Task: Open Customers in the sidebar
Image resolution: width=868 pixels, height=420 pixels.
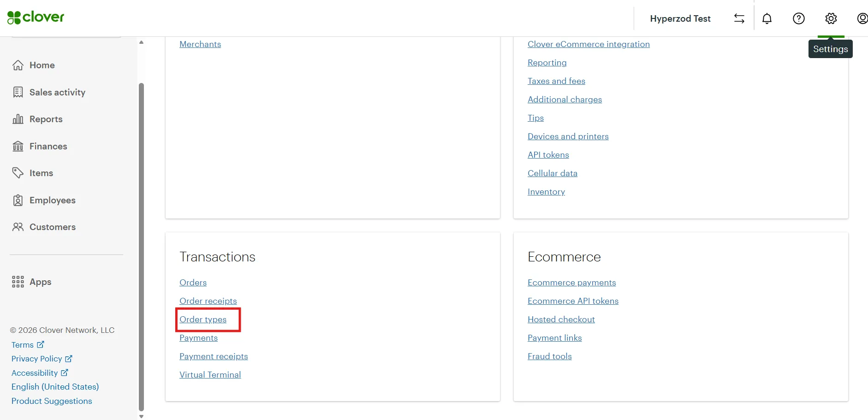Action: pyautogui.click(x=44, y=227)
